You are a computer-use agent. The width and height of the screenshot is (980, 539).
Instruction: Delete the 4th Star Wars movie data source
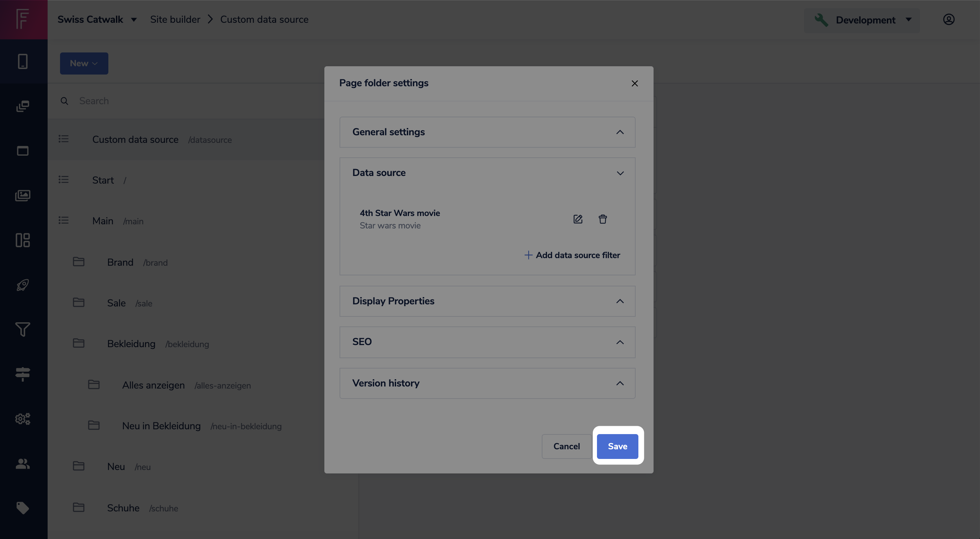pos(602,219)
